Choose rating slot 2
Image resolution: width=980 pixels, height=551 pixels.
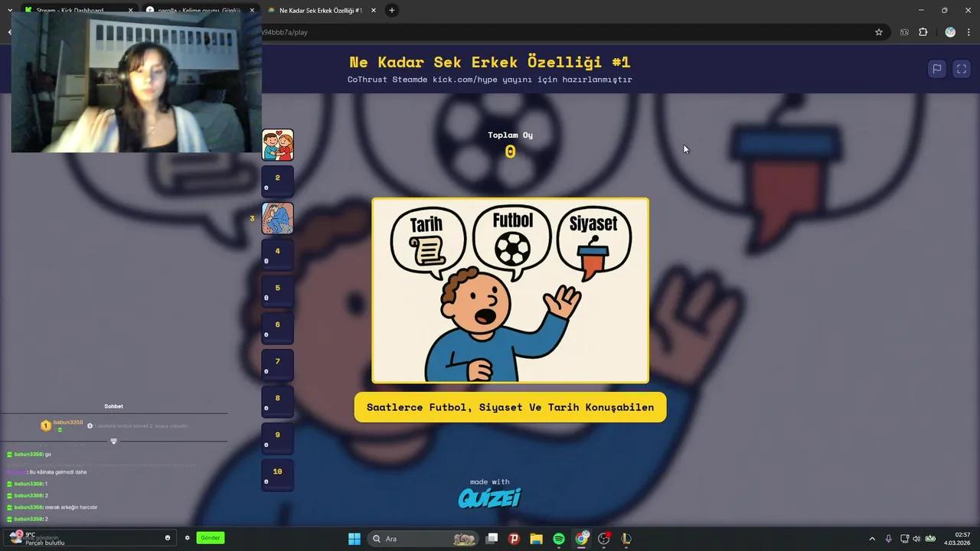(x=278, y=181)
